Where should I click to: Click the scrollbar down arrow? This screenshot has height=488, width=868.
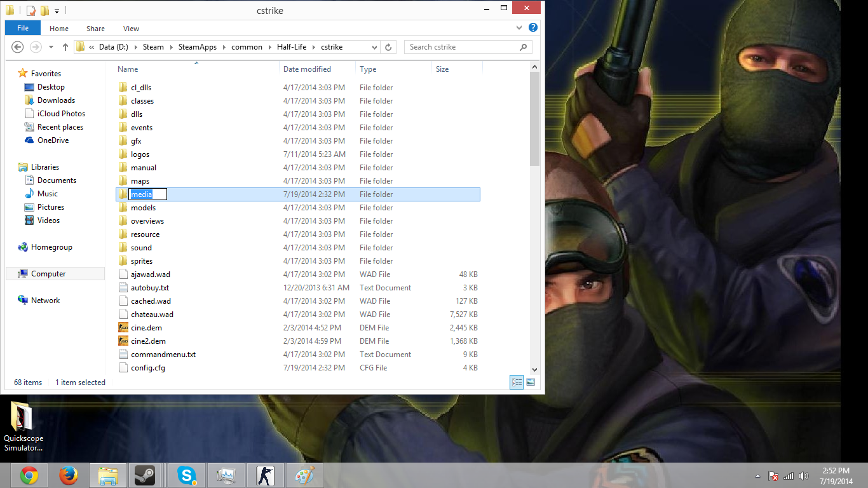534,369
